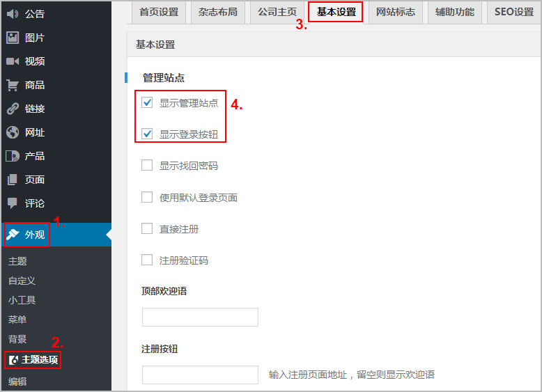Focus the 顶部欢迎语 text field
The image size is (542, 392).
coord(200,317)
